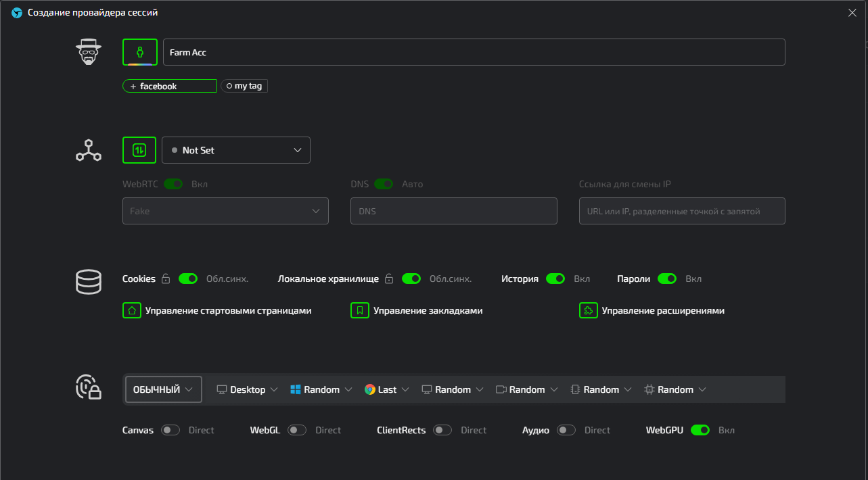Viewport: 868px width, 480px height.
Task: Click the bookmark icon for managing bookmarks
Action: (360, 311)
